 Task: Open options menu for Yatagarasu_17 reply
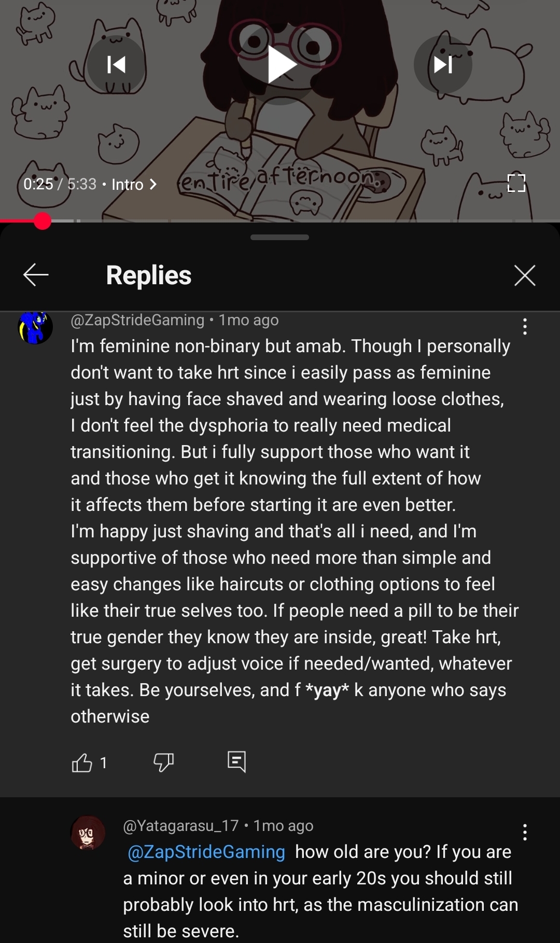tap(525, 832)
